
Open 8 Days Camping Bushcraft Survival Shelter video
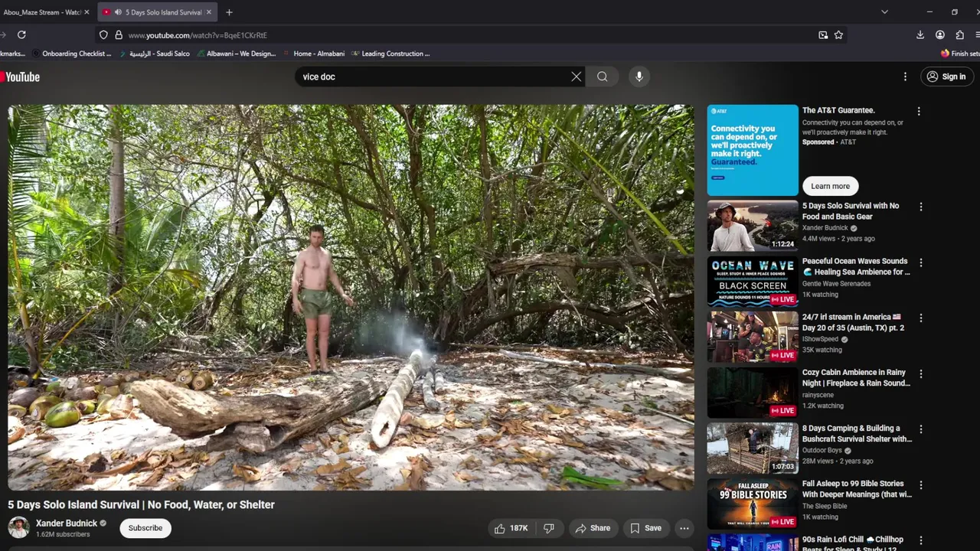pyautogui.click(x=857, y=434)
